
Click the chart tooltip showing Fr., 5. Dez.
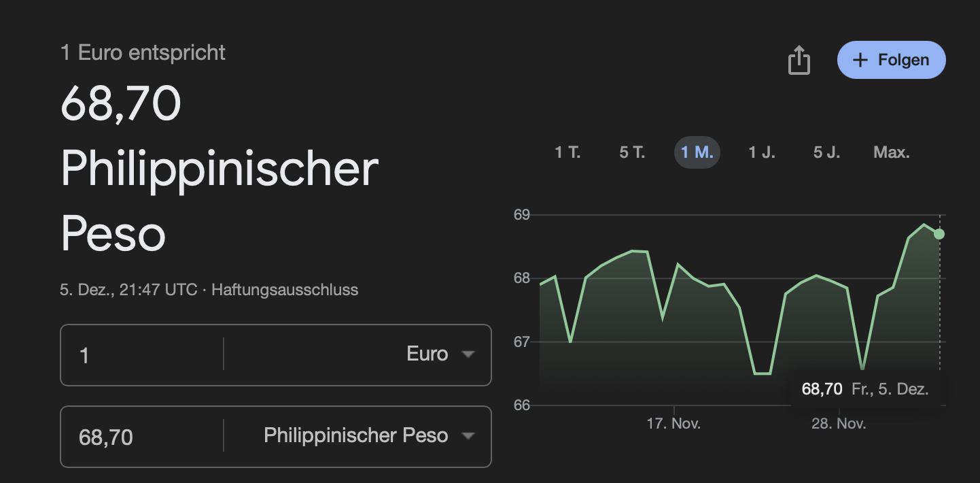tap(865, 389)
